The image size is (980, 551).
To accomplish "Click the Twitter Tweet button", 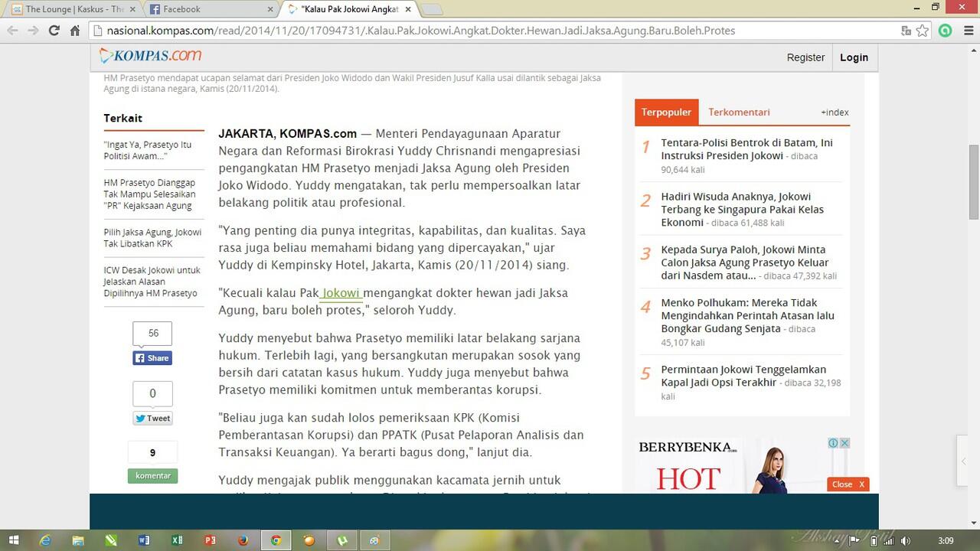I will [x=152, y=418].
